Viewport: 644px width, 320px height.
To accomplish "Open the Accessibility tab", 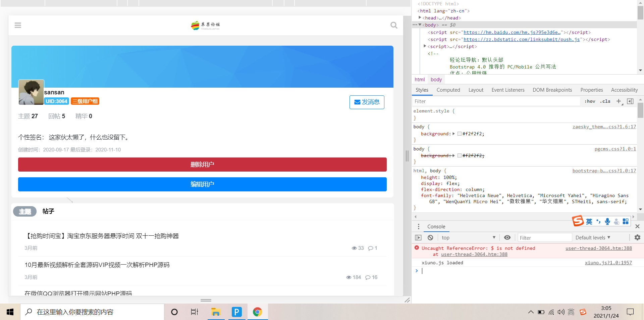I will point(624,90).
